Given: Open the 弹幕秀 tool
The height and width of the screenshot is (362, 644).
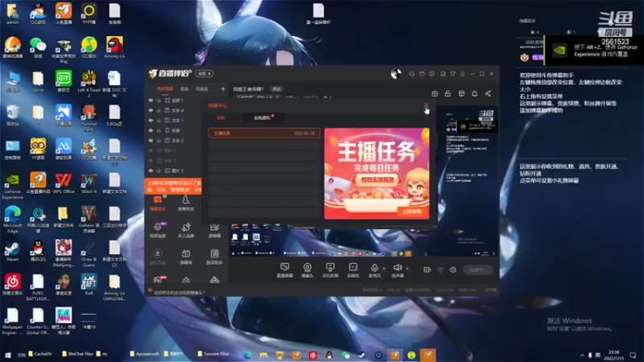Looking at the screenshot, I should (x=186, y=257).
